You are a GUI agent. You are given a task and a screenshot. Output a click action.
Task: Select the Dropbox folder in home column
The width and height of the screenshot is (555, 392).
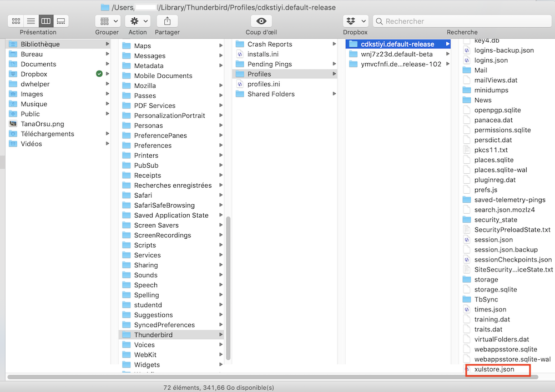coord(58,74)
